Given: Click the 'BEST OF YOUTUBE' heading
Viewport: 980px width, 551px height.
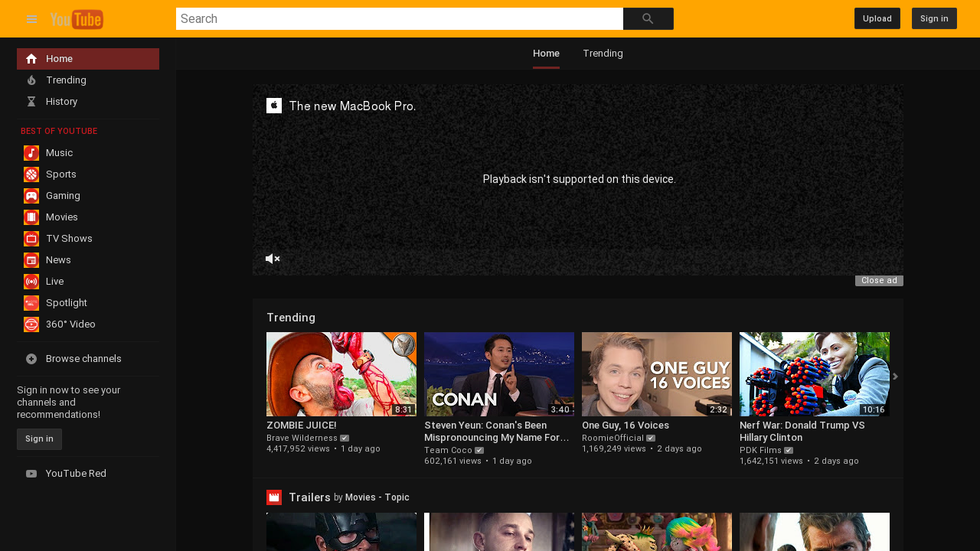Looking at the screenshot, I should pos(59,132).
